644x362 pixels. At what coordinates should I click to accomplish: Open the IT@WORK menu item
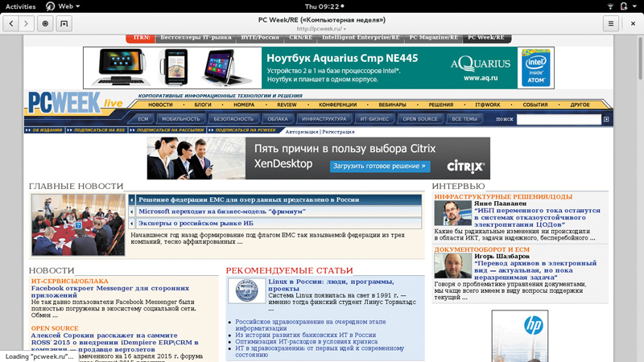point(488,105)
